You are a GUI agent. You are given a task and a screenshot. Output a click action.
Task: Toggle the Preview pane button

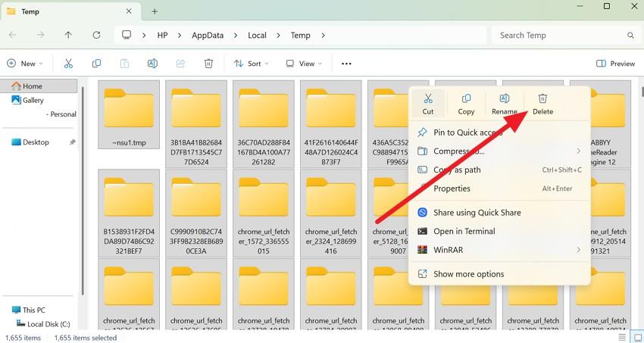pyautogui.click(x=615, y=64)
